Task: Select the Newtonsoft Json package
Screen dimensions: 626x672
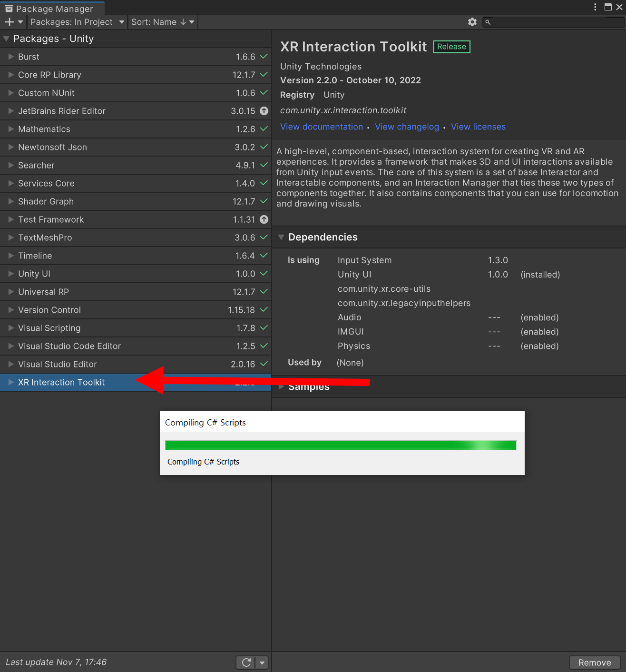Action: tap(136, 147)
